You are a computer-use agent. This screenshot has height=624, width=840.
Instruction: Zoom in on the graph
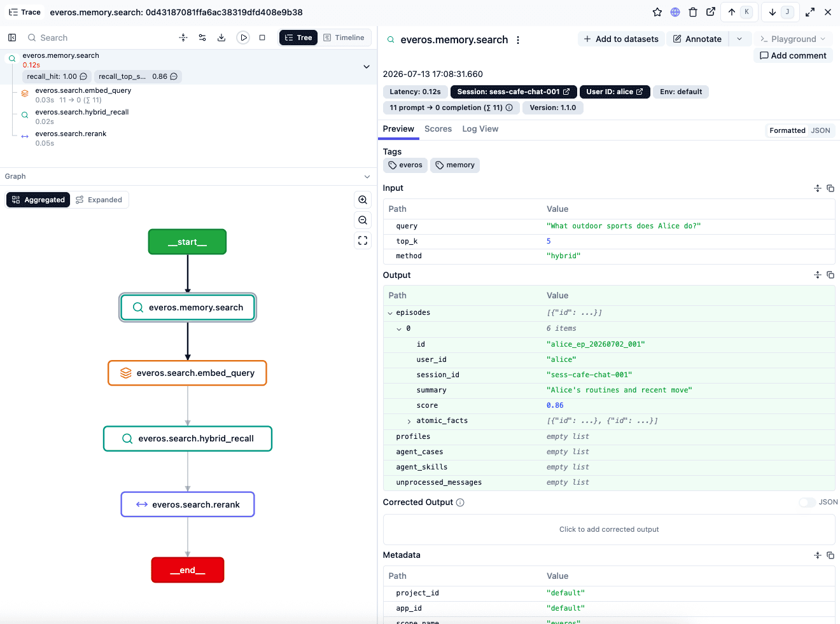click(363, 200)
